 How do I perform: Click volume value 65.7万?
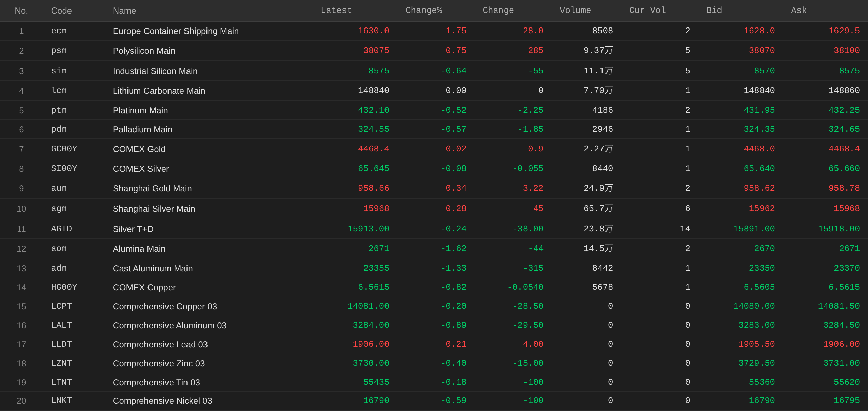[598, 209]
